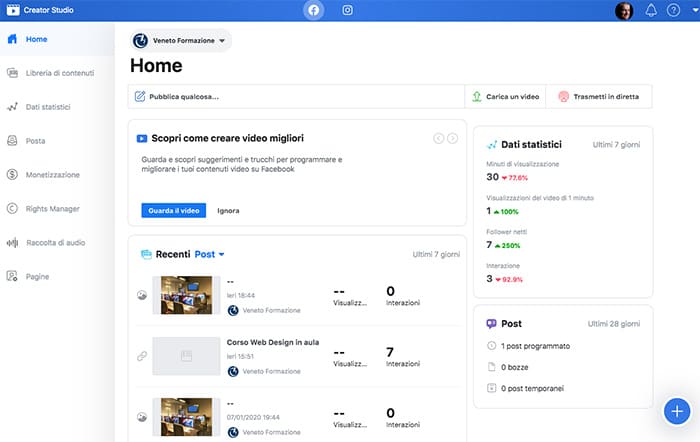Screen dimensions: 700x442
Task: Open placeholder thumbnail of Corso Web Design post
Action: click(x=186, y=356)
